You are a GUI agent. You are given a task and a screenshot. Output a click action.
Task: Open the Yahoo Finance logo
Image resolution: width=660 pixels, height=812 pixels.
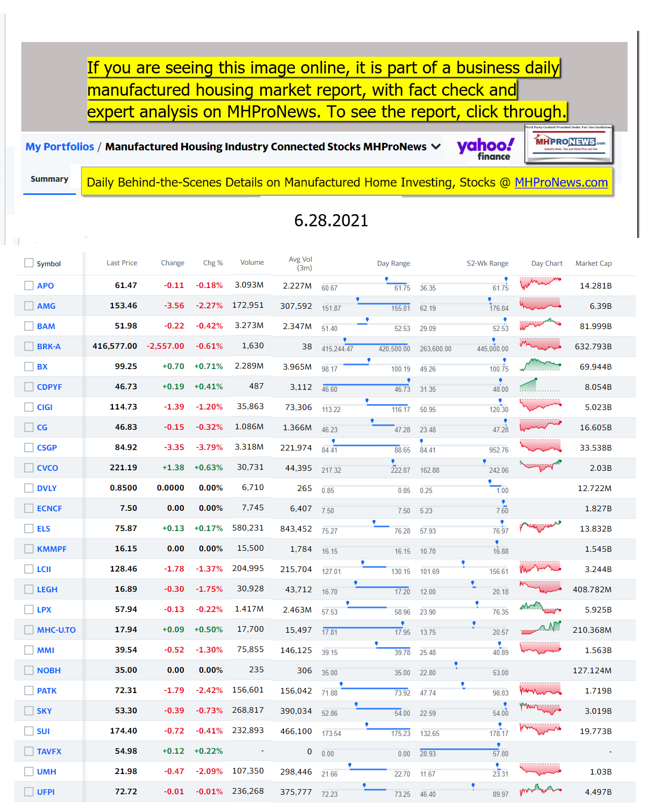pyautogui.click(x=485, y=149)
